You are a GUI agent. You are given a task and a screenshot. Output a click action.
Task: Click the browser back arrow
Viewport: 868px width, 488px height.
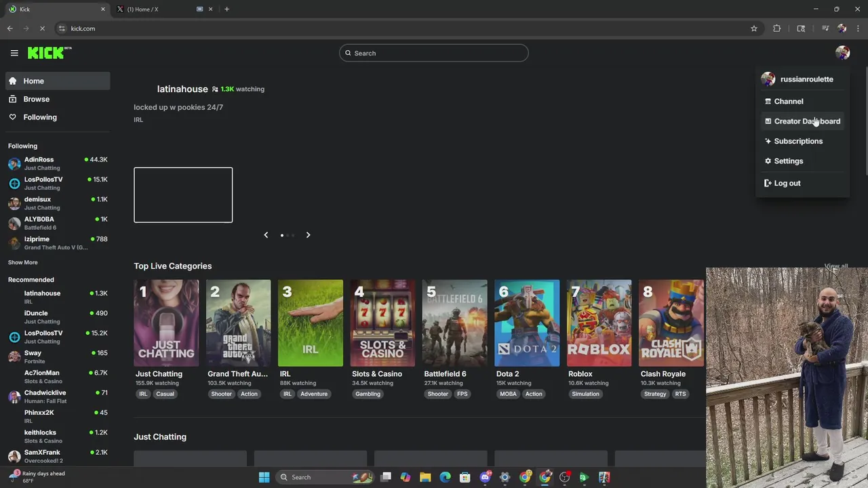9,28
